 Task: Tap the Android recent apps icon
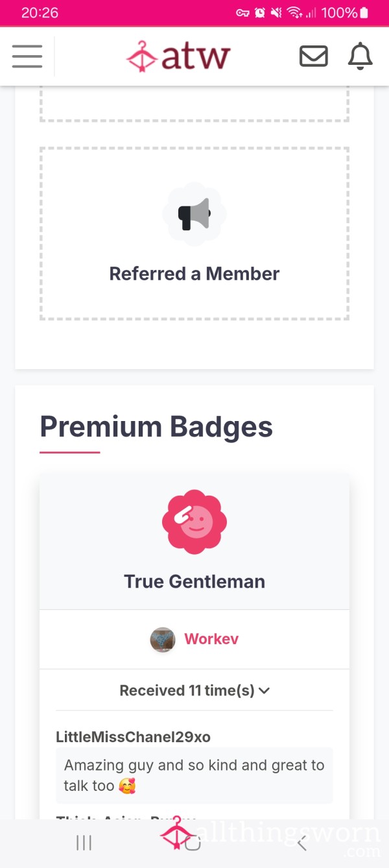point(84,843)
